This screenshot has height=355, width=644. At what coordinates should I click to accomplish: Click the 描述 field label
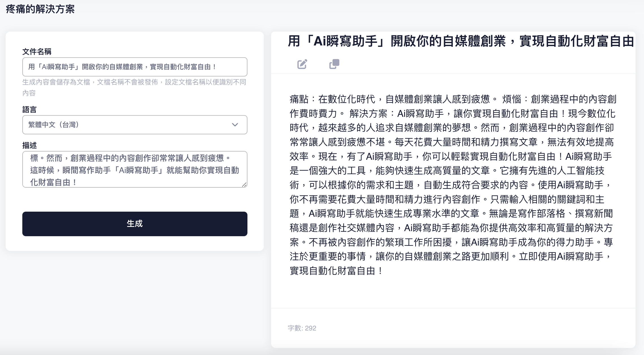pos(29,145)
